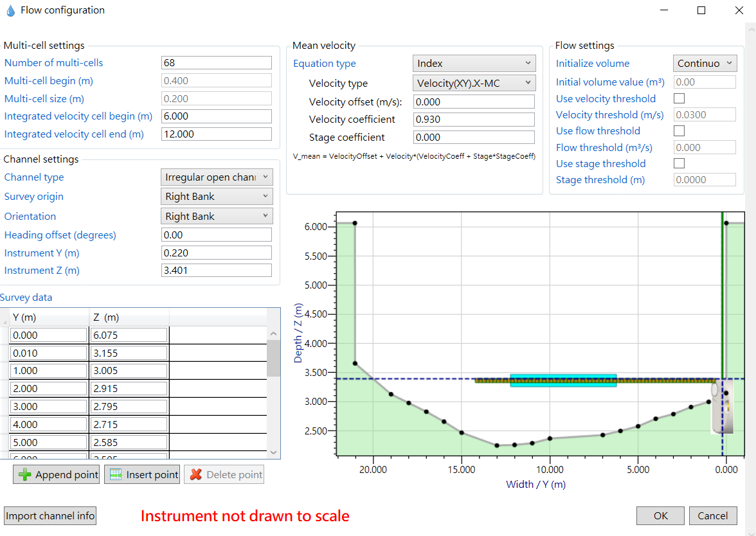Click the Import channel info button
Screen dimensions: 756x536
pyautogui.click(x=50, y=515)
